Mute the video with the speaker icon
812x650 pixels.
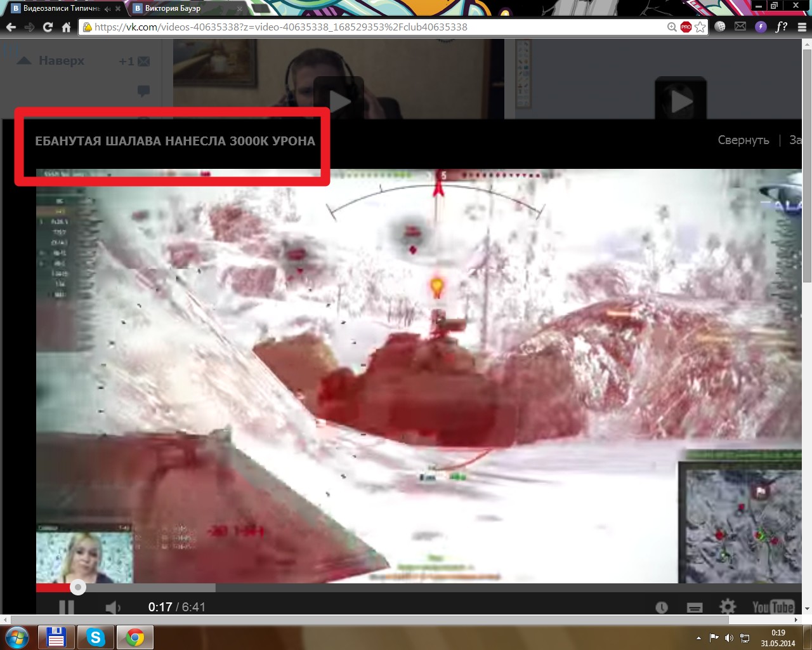tap(112, 607)
